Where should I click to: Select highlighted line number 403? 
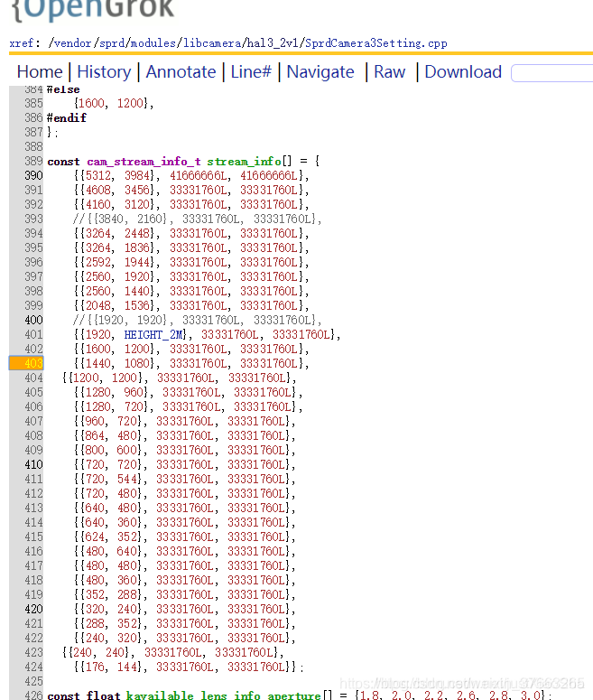[x=26, y=363]
